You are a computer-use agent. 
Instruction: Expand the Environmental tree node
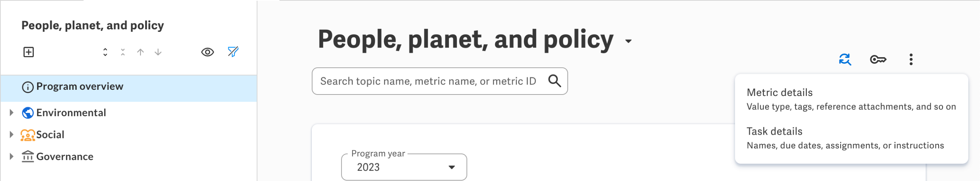[11, 113]
